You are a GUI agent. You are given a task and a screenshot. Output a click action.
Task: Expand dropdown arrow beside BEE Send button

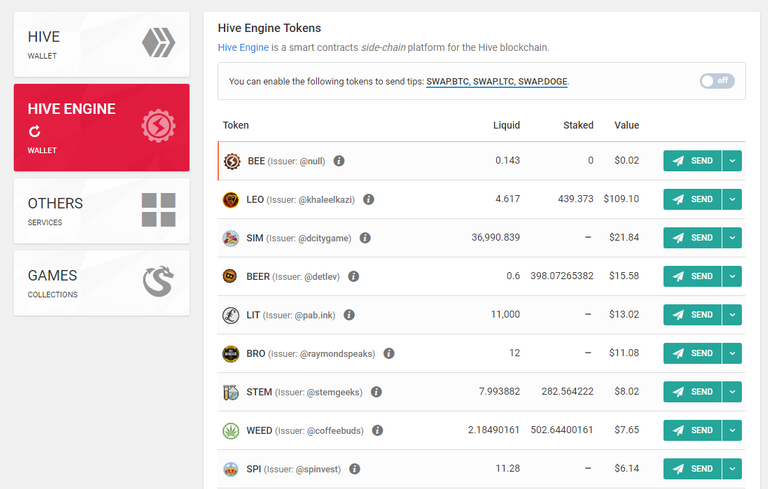(732, 161)
